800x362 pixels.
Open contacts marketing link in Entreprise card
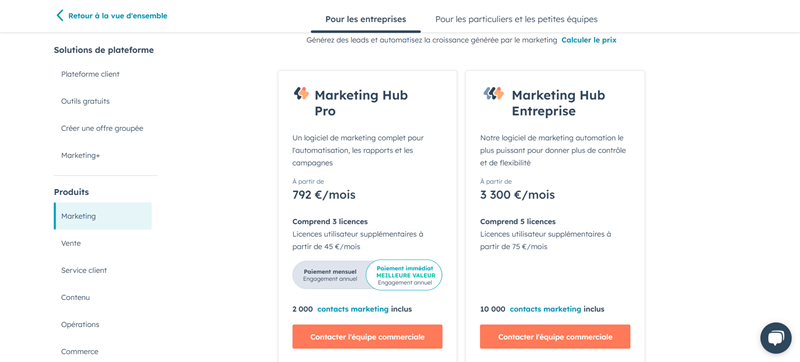(545, 309)
